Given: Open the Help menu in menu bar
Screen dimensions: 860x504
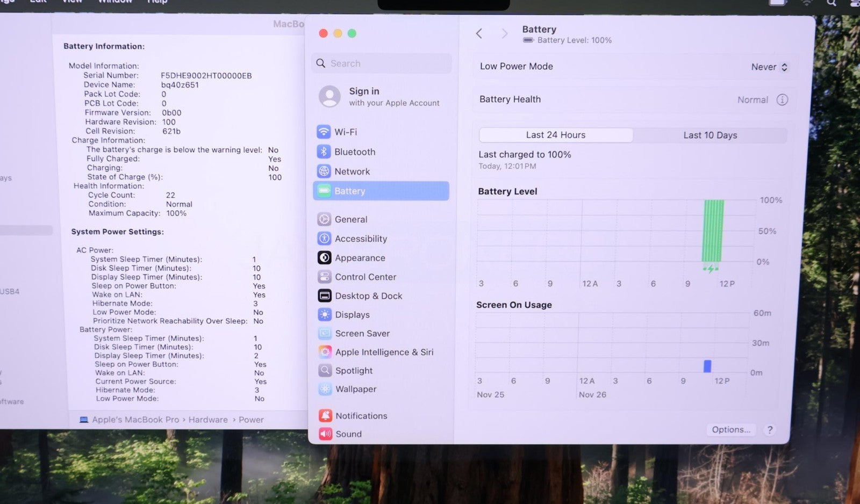Looking at the screenshot, I should coord(157,2).
